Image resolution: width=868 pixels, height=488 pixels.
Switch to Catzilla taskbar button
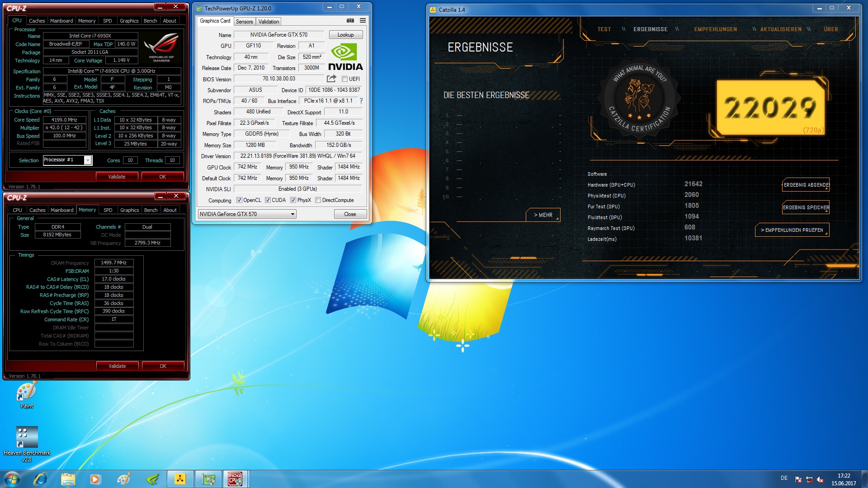pyautogui.click(x=180, y=479)
